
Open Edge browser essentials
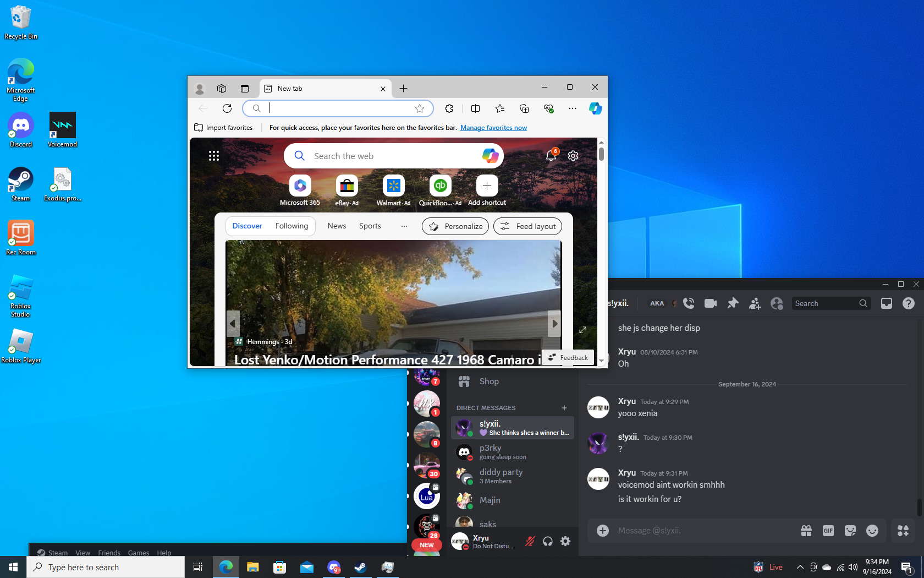[548, 108]
